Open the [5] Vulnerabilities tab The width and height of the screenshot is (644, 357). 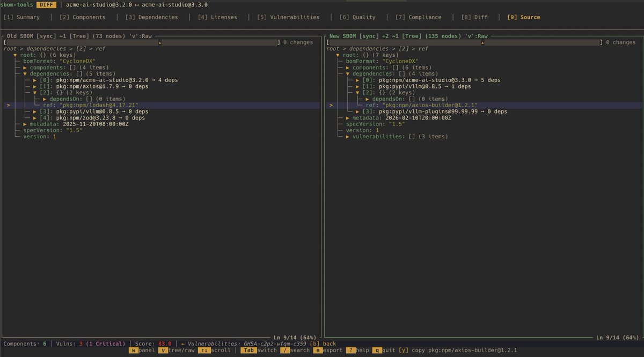[x=288, y=17]
